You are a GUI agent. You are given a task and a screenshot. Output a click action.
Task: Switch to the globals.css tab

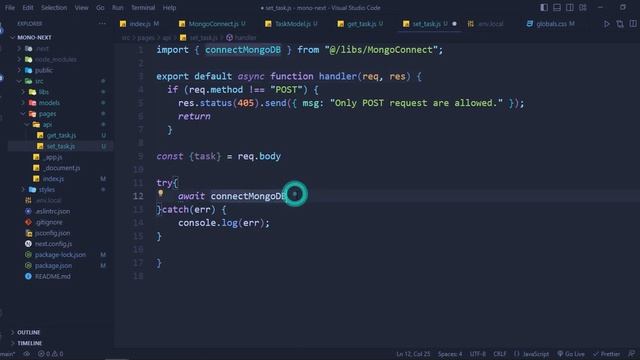550,24
